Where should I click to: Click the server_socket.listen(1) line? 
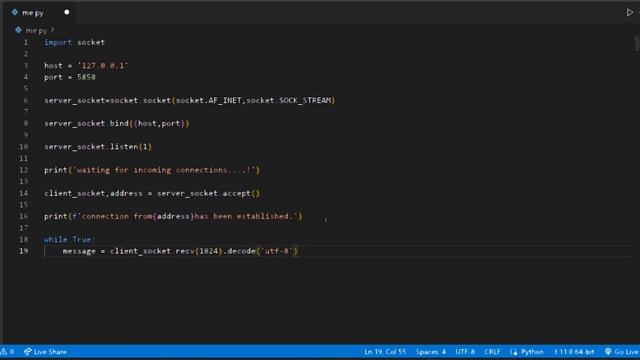click(x=98, y=147)
